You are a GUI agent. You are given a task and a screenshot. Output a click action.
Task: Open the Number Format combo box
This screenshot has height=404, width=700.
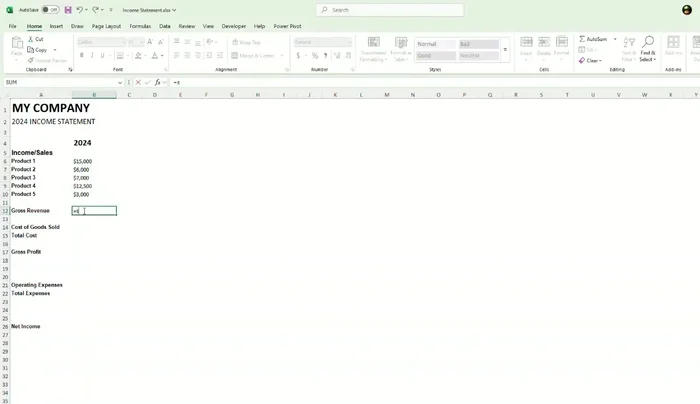(323, 42)
